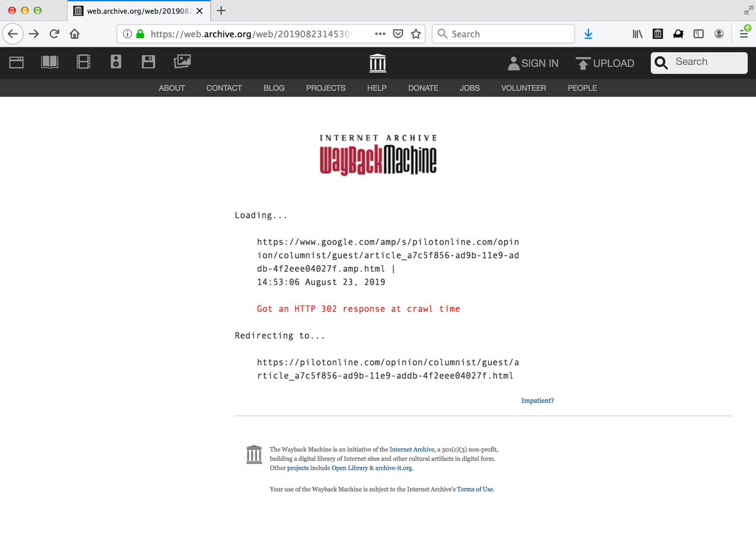Click the Wayback Machine extension icon
Image resolution: width=756 pixels, height=542 pixels.
pos(658,34)
